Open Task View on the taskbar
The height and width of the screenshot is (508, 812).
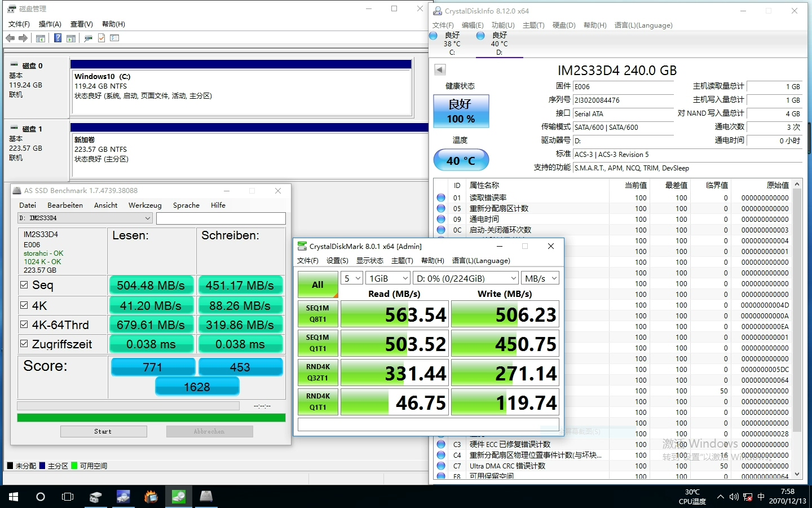pyautogui.click(x=68, y=497)
